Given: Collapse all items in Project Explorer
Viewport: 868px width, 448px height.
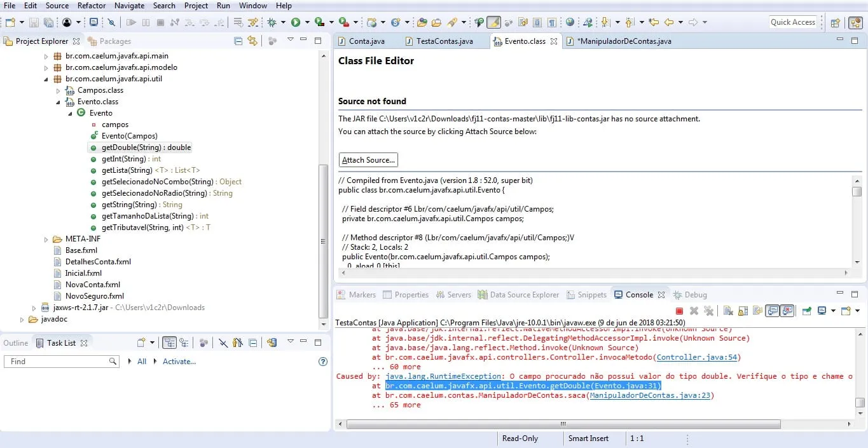Looking at the screenshot, I should tap(238, 41).
